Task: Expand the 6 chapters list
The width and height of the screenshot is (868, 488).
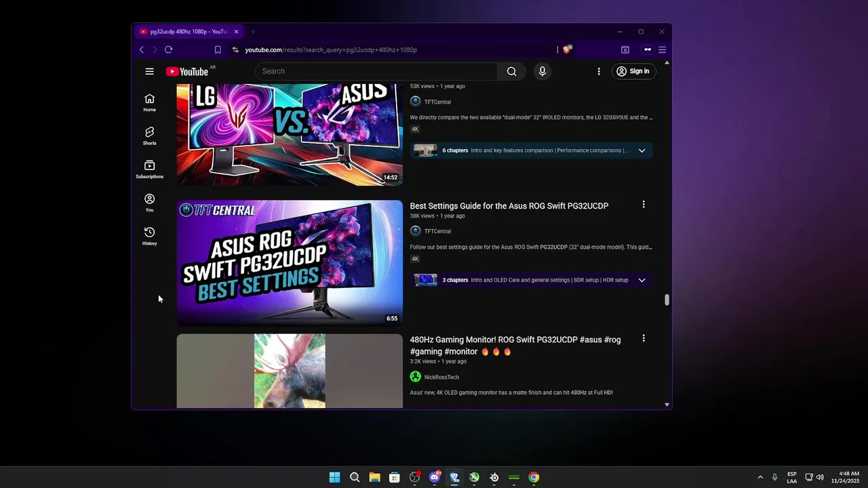Action: (642, 150)
